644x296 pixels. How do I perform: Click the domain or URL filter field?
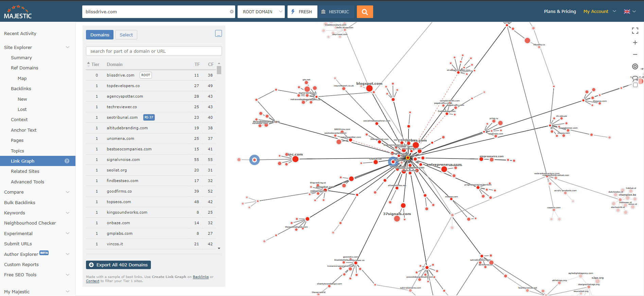[154, 51]
